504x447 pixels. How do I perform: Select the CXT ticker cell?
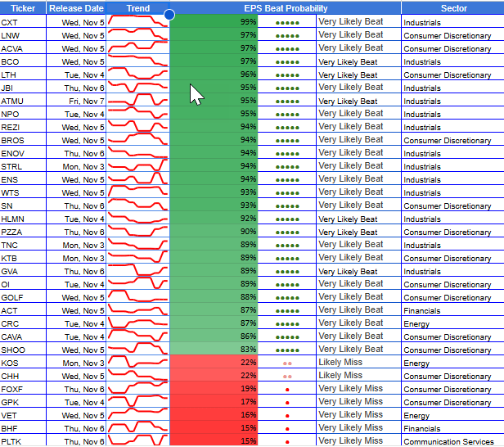[x=23, y=22]
